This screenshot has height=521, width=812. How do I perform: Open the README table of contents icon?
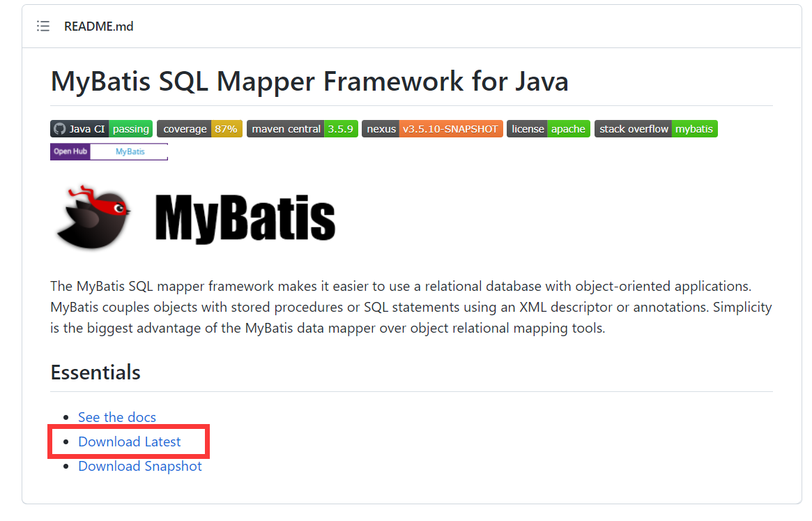pos(43,26)
